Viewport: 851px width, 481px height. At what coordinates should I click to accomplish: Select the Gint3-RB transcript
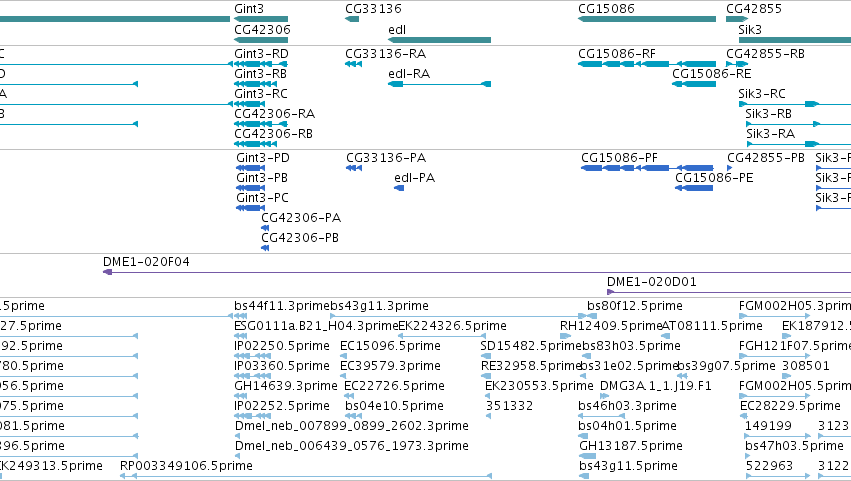(256, 84)
